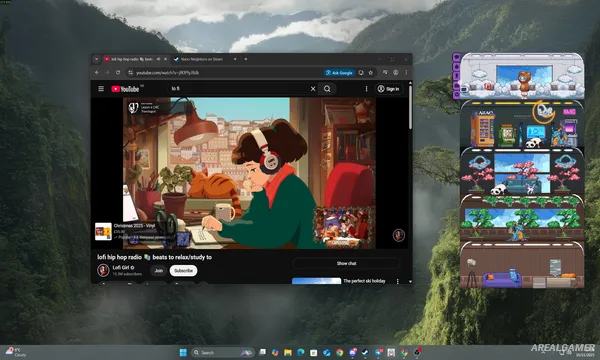Click the first purple side button in Nano Neighbors
The width and height of the screenshot is (600, 360).
tap(457, 57)
